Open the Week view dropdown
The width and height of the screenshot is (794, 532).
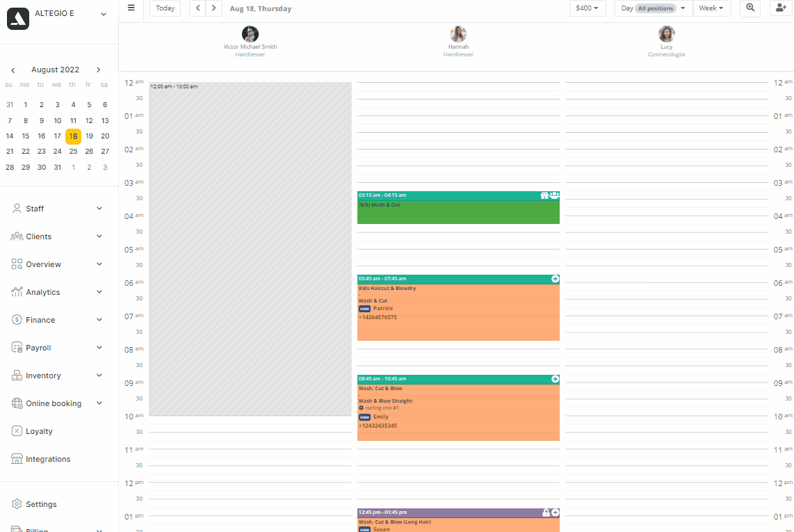tap(711, 8)
